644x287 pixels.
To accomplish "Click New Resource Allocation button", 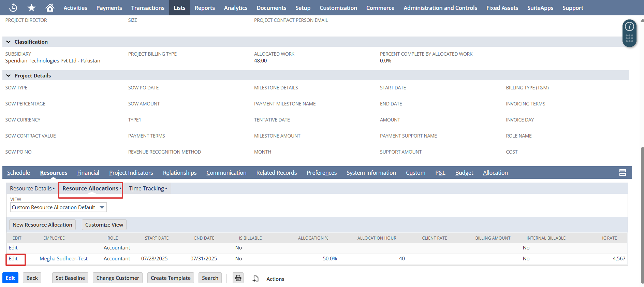I will click(42, 225).
